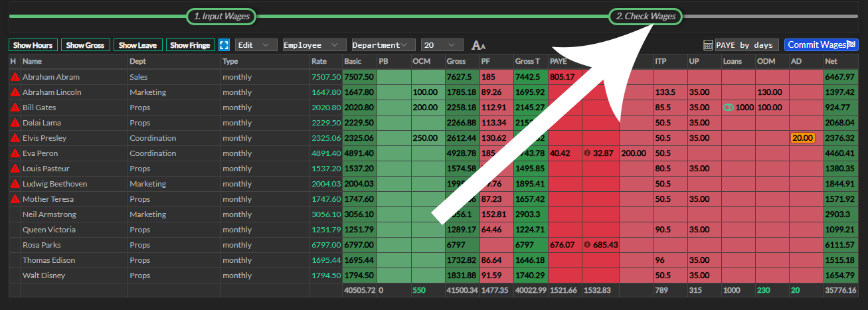Open the rows-per-page dropdown showing 20

(442, 45)
